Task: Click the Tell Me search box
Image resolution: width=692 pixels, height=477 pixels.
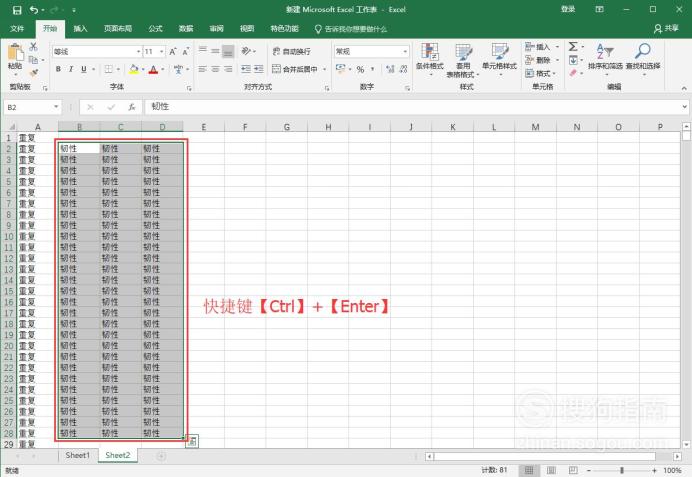Action: click(x=351, y=29)
